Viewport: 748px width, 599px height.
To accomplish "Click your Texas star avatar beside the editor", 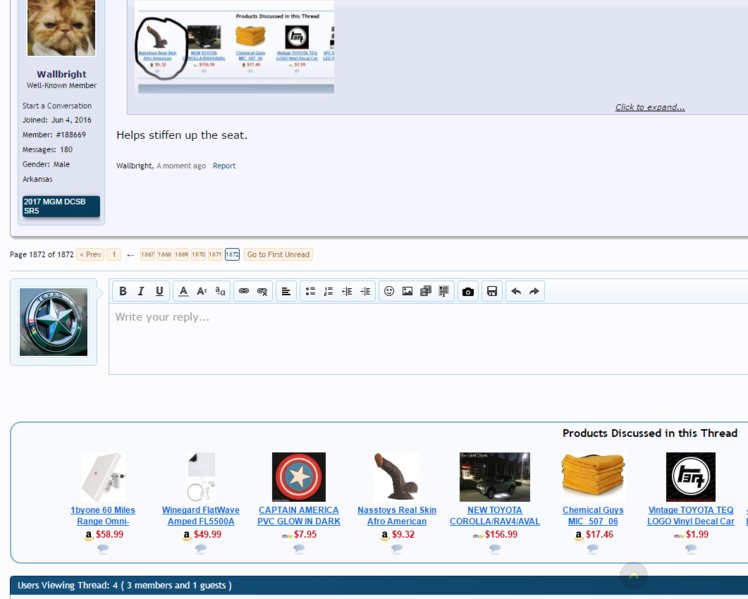I will 53,322.
